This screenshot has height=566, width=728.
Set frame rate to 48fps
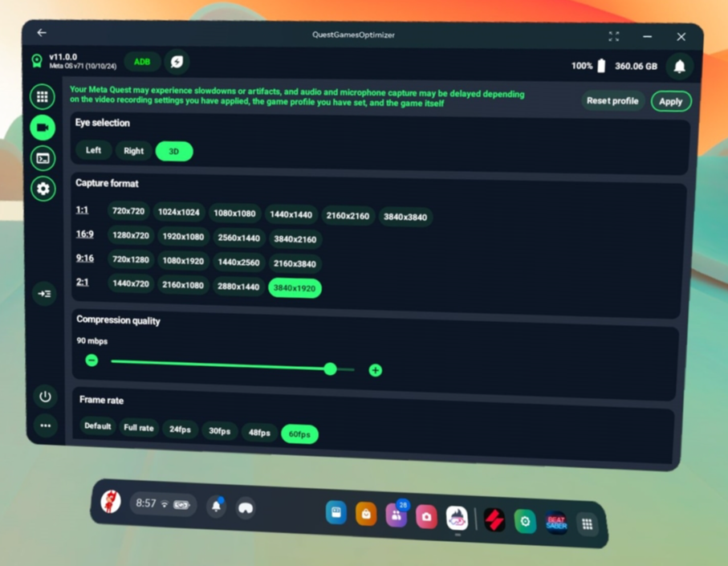coord(259,433)
